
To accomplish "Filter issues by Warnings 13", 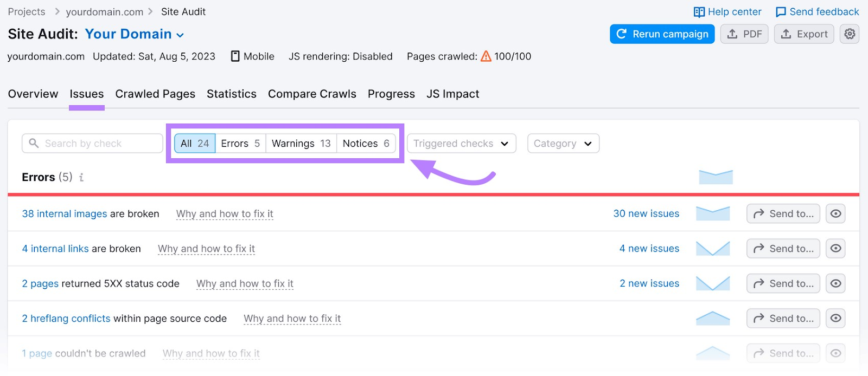I will pos(301,144).
